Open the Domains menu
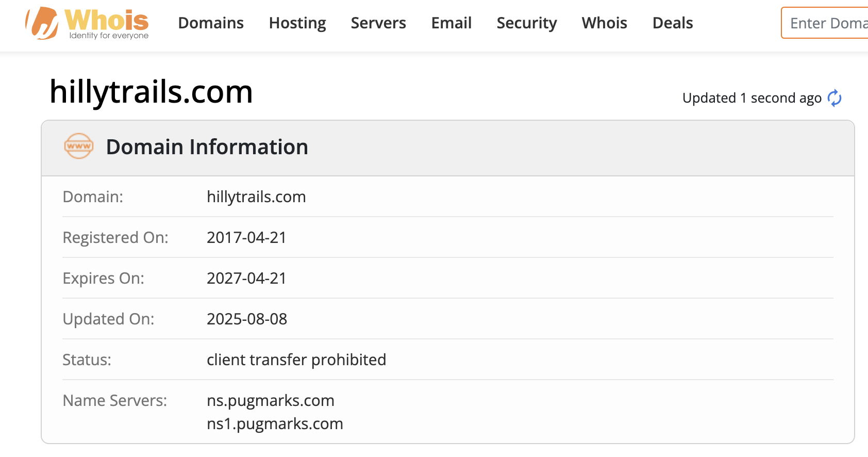 coord(211,23)
